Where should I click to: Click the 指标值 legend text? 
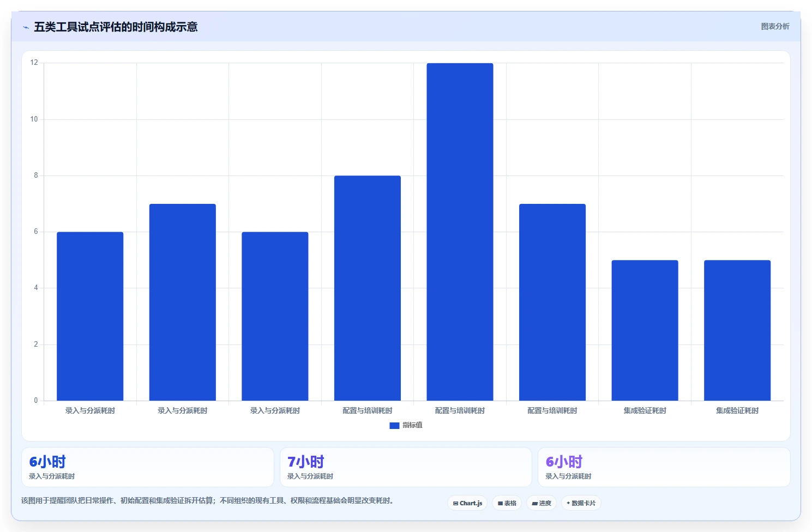412,425
